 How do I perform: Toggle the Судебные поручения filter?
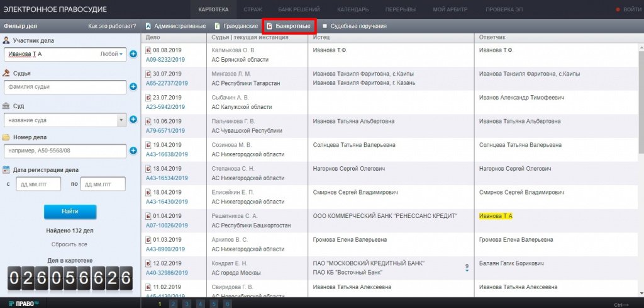tap(325, 26)
